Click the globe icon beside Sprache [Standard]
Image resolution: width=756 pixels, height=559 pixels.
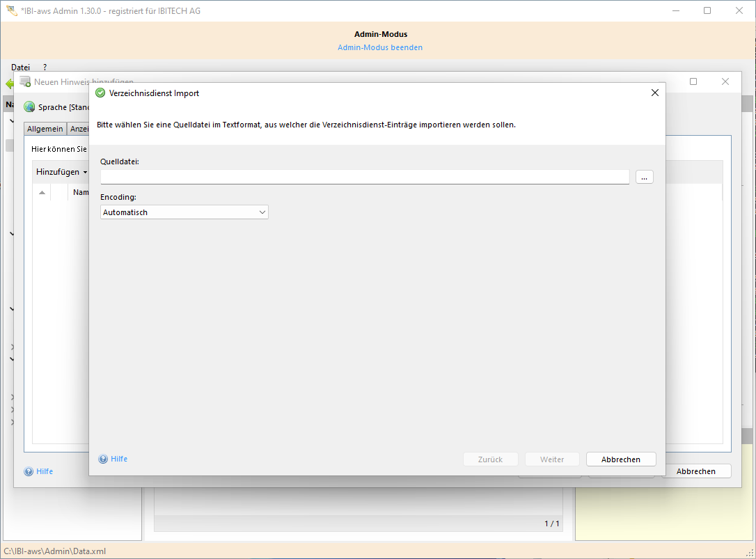(x=29, y=107)
